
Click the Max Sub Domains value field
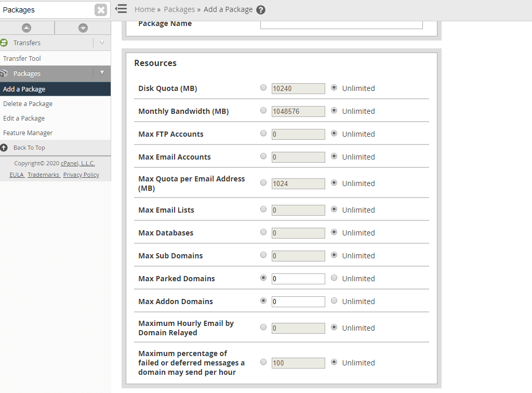click(x=298, y=256)
